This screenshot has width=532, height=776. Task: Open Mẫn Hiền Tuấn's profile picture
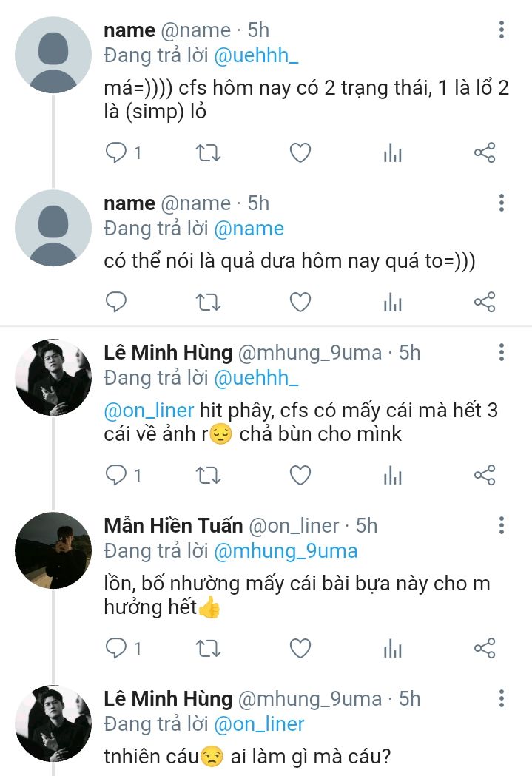tap(53, 550)
